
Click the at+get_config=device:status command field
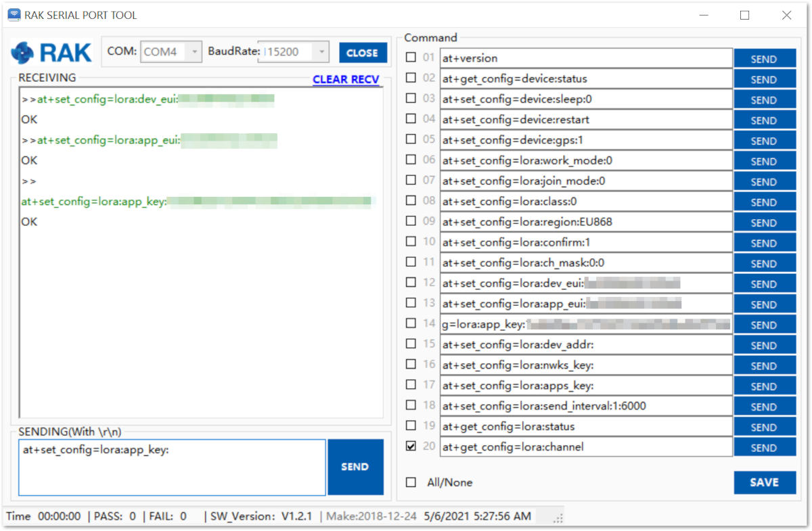pos(586,78)
